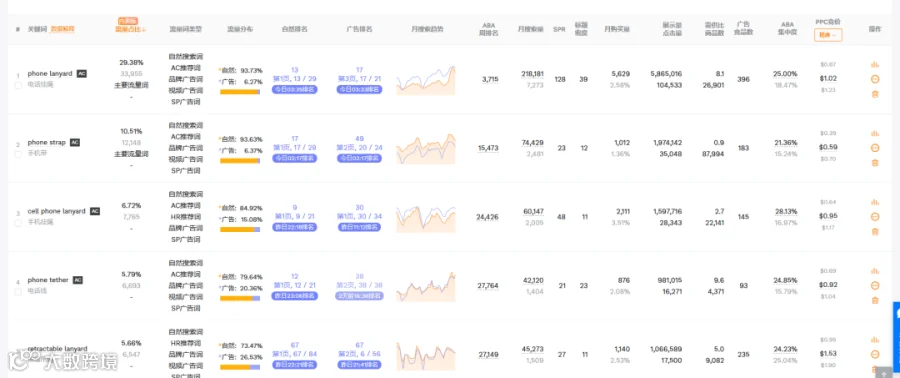900x378 pixels.
Task: Open bar chart icon for phone strap row
Action: click(x=875, y=133)
